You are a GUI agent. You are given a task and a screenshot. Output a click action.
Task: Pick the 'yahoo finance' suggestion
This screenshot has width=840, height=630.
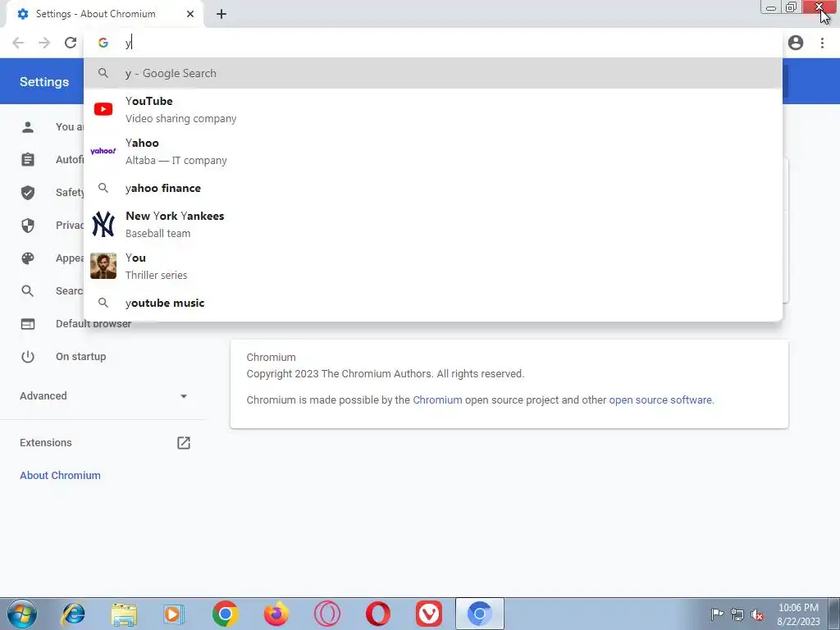(x=433, y=188)
